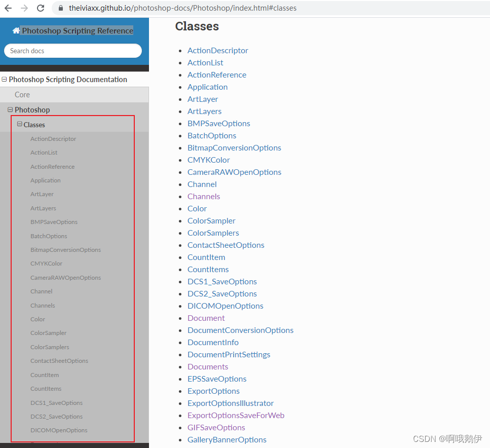
Task: Open DCS1_SaveOptions link in Classes list
Action: pos(222,282)
